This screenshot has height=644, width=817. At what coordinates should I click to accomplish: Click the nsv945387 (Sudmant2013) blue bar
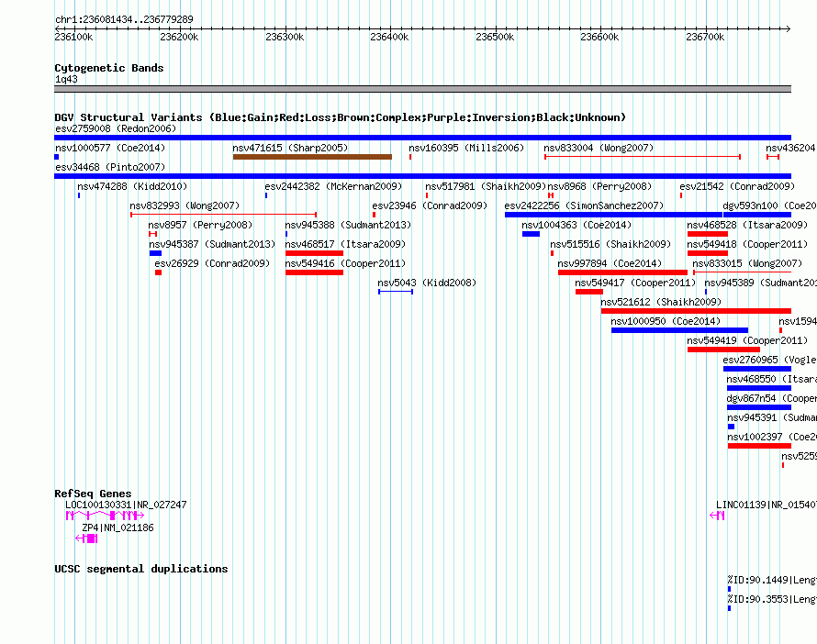tap(155, 253)
